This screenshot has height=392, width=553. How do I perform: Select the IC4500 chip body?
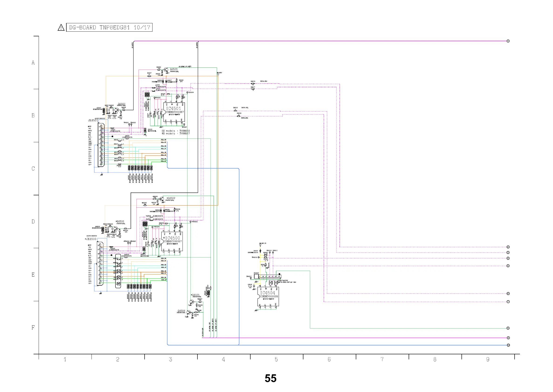point(172,242)
